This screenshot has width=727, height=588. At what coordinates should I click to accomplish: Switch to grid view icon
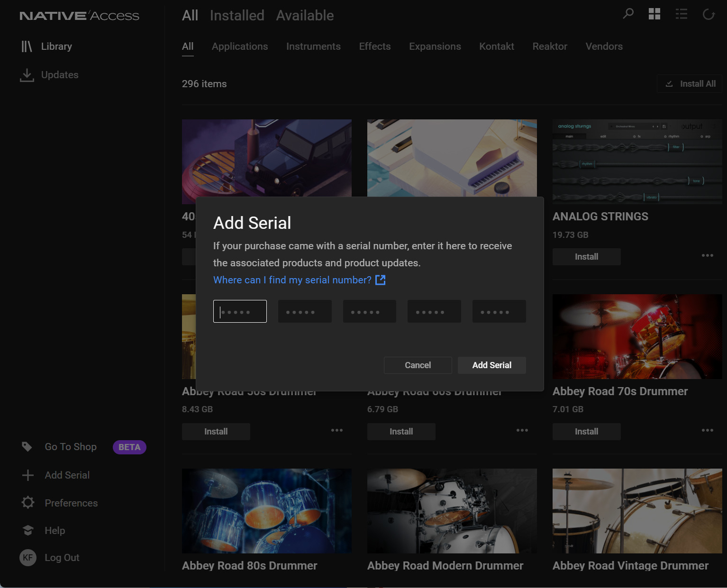tap(654, 14)
